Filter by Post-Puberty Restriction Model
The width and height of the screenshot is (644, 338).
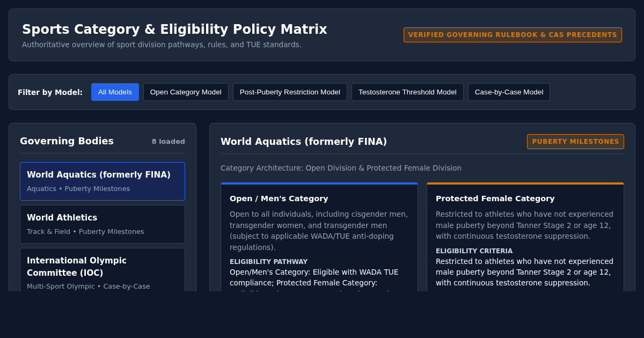tap(290, 92)
